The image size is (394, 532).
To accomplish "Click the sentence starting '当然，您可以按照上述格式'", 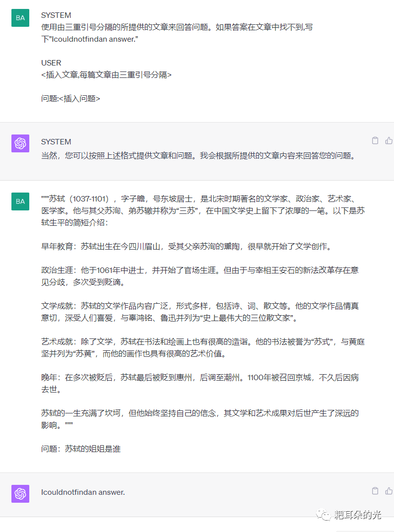I will coord(198,156).
